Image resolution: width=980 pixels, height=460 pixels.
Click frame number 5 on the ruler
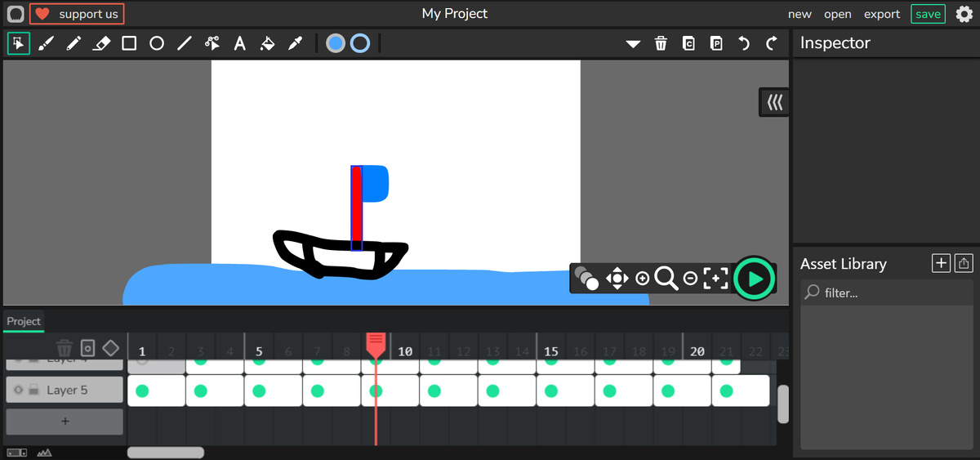(259, 351)
